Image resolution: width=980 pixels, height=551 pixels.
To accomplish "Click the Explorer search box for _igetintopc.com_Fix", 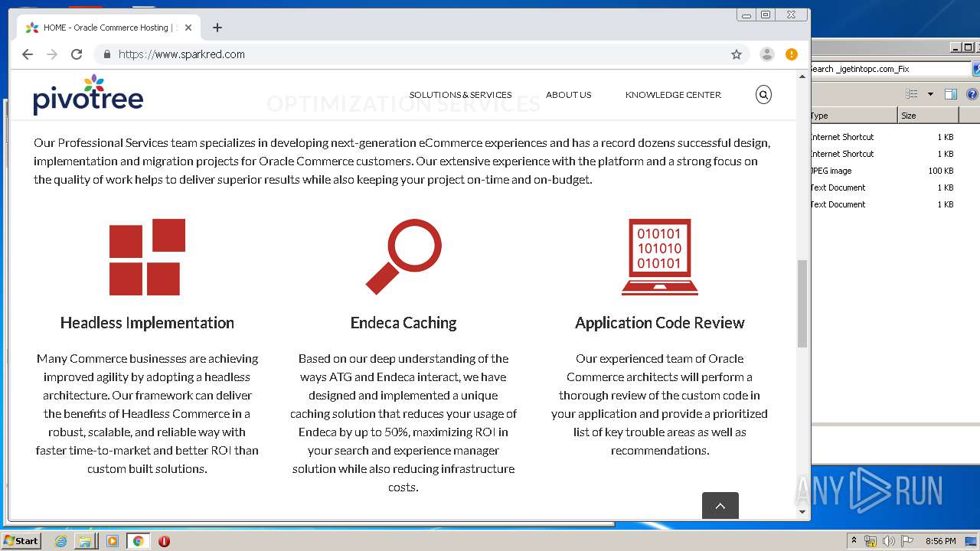I will [890, 69].
